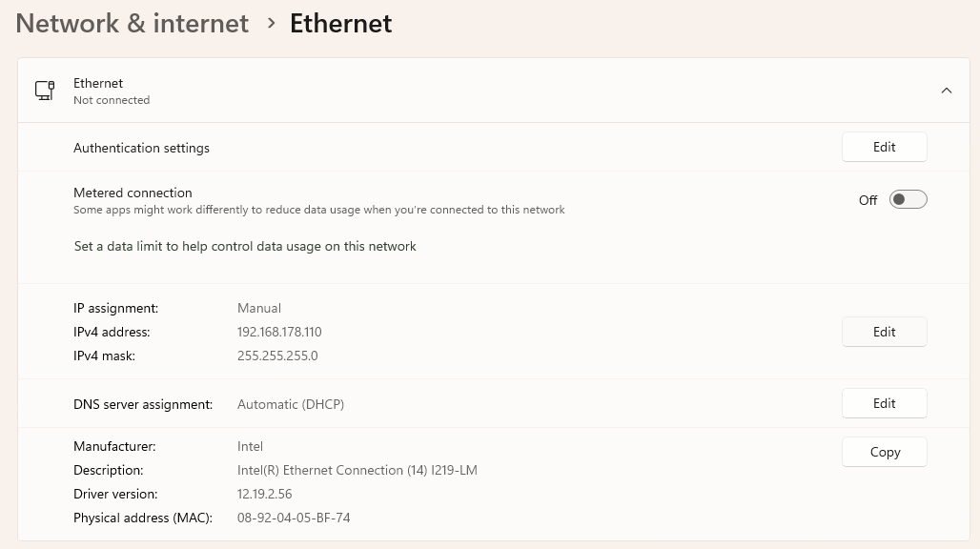Click the driver version 12.19.2.56 text
This screenshot has width=980, height=549.
[x=264, y=494]
